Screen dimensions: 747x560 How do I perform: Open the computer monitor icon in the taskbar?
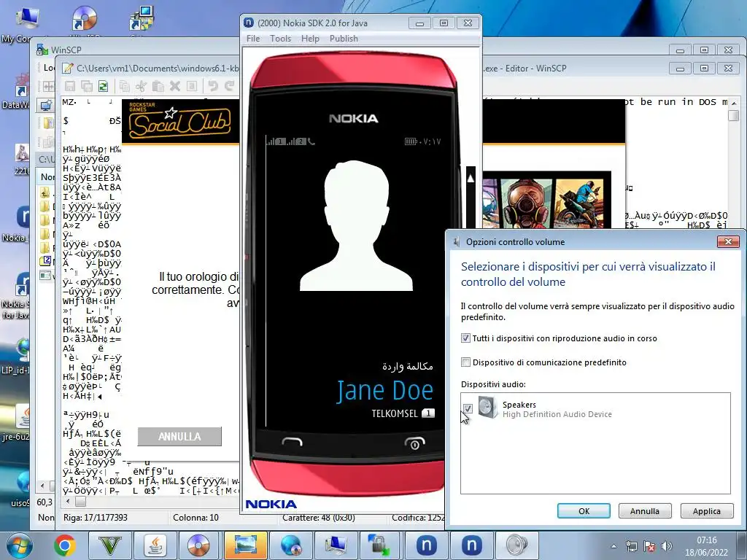[336, 545]
